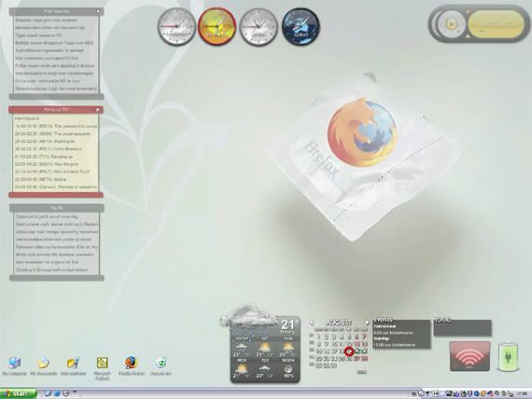Open the Recycle Bin desktop icon
The image size is (532, 399).
point(161,365)
